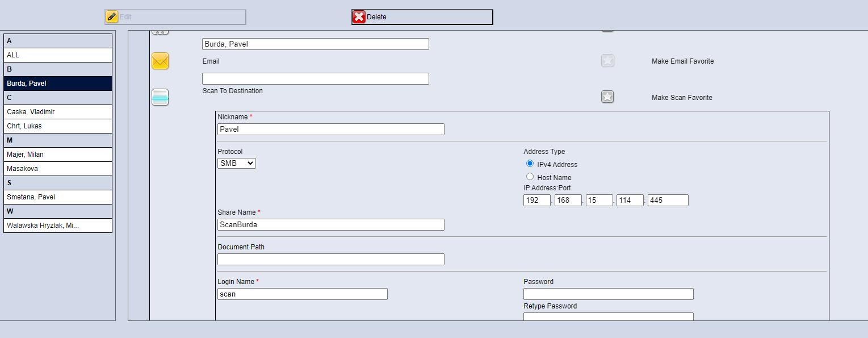Image resolution: width=868 pixels, height=338 pixels.
Task: Select Caska, Vladimir in contact list
Action: click(x=58, y=112)
